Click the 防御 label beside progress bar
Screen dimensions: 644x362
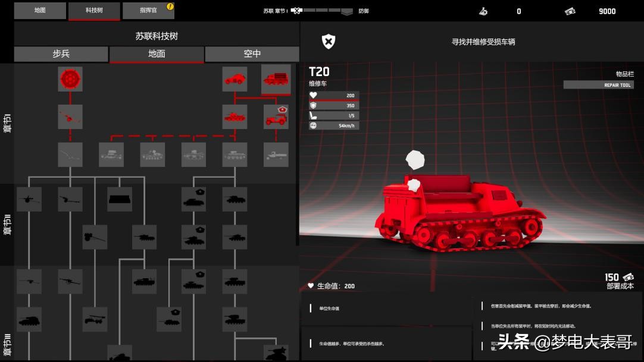tap(364, 11)
